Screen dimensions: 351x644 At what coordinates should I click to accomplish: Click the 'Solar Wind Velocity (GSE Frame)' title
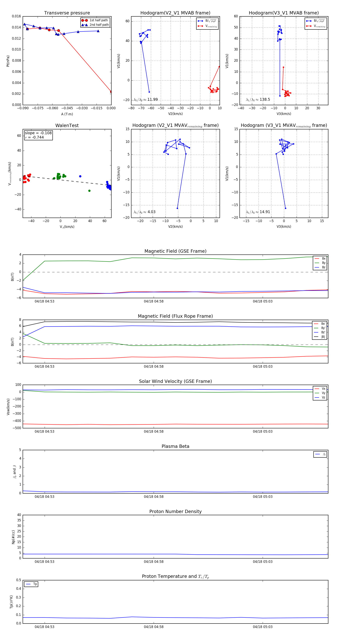[175, 381]
